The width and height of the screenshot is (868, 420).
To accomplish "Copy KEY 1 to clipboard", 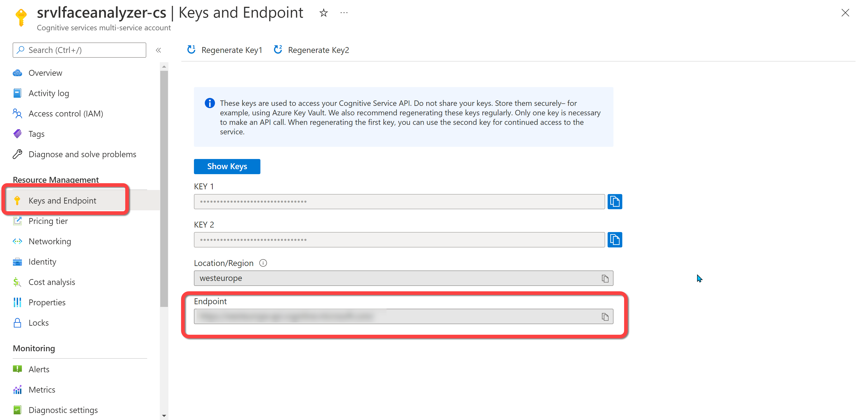I will [614, 202].
